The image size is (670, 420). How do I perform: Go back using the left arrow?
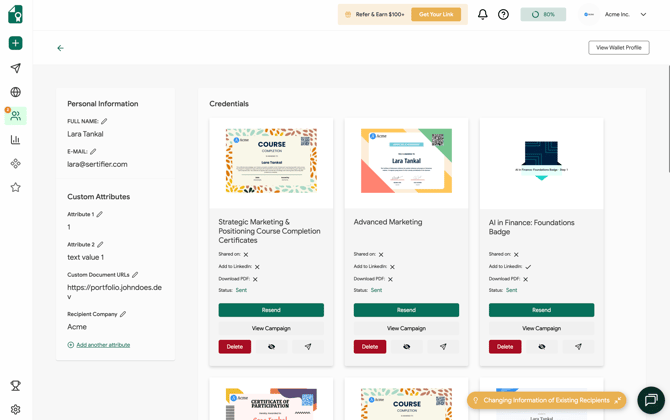60,48
